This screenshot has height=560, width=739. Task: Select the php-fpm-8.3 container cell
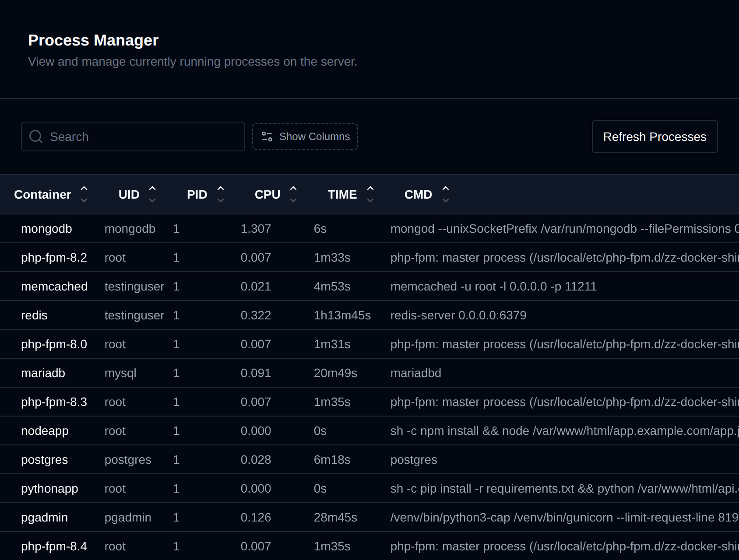54,402
